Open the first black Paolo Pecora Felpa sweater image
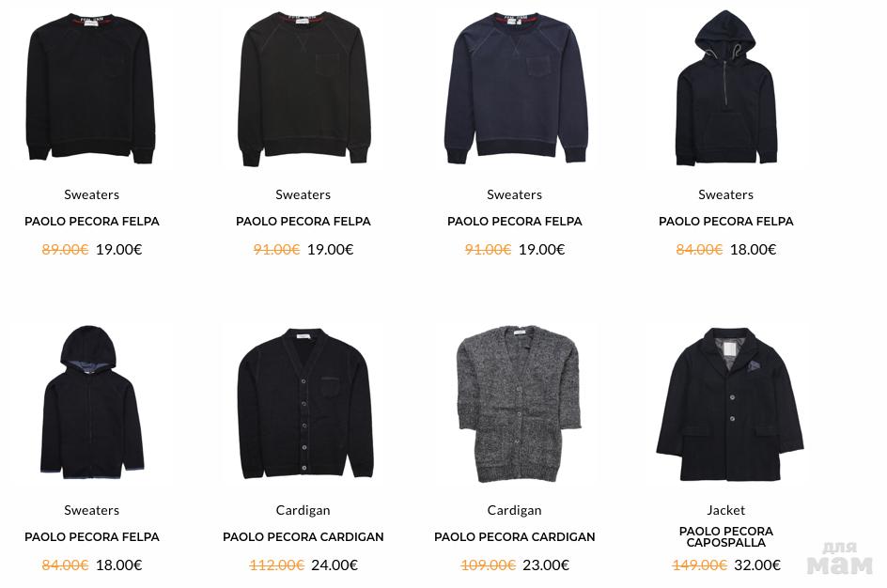Viewport: 887px width, 588px height. tap(90, 88)
